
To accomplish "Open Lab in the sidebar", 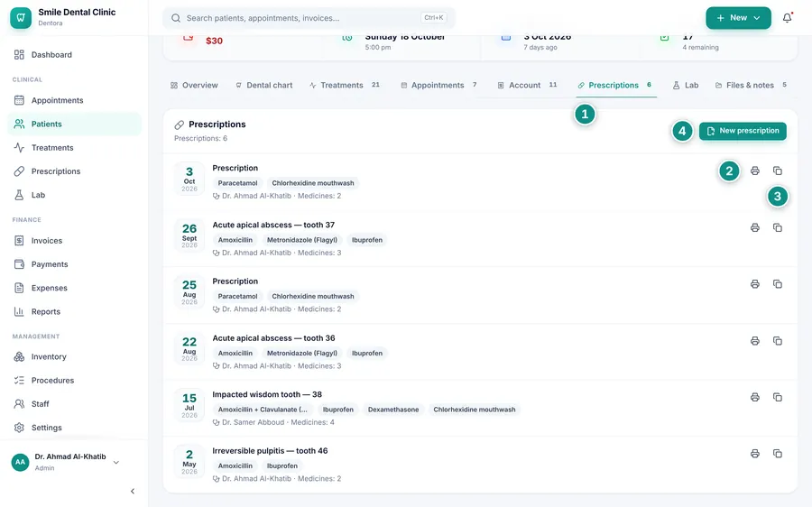I will coord(74,195).
